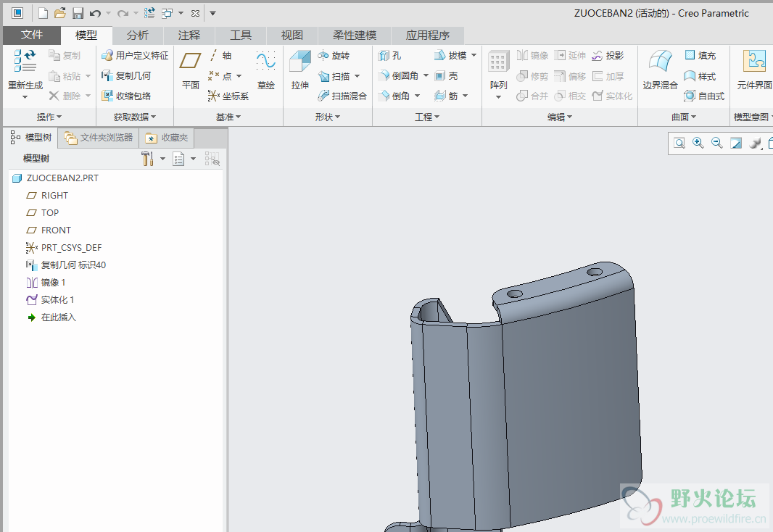Click the 边界混合 (Boundary Blend) tool
The height and width of the screenshot is (532, 773).
click(x=660, y=70)
